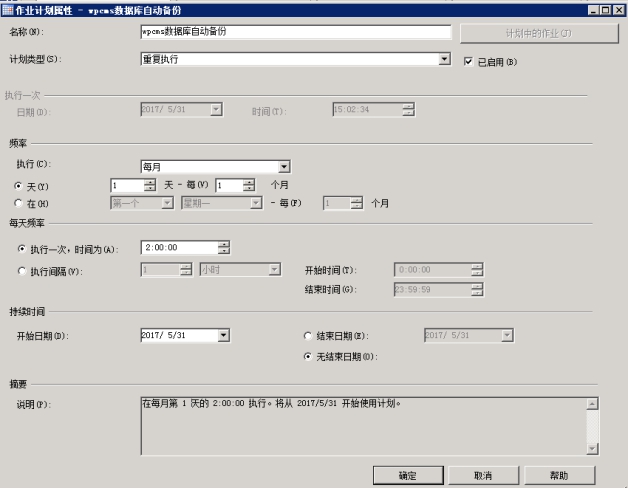Adjust the 2:00:00 execution time spinner

pyautogui.click(x=224, y=248)
